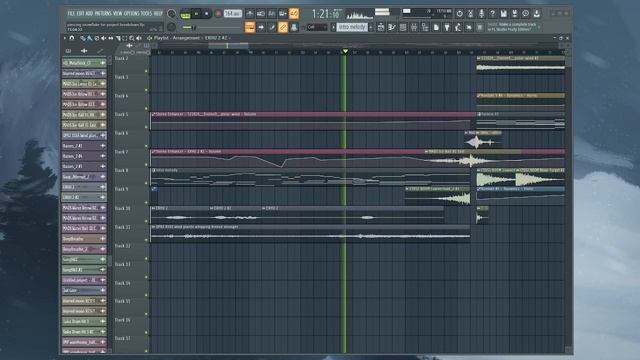Click the tempo 164 display

(x=233, y=13)
